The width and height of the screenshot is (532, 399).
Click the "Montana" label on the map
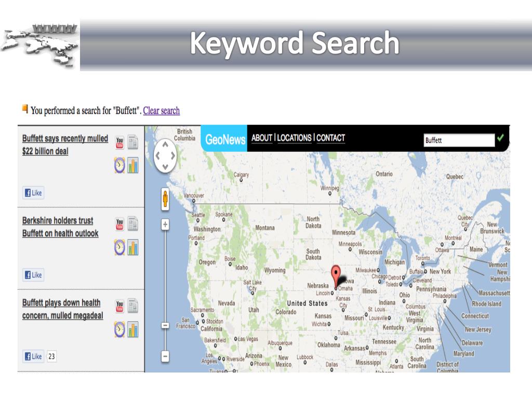point(265,228)
